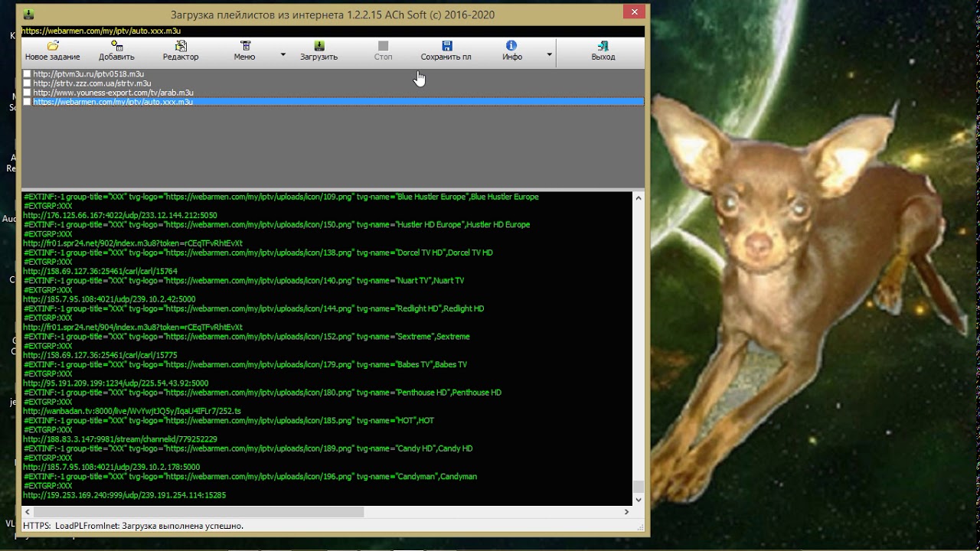Click the left arrow of the horizontal scrollbar

[28, 511]
